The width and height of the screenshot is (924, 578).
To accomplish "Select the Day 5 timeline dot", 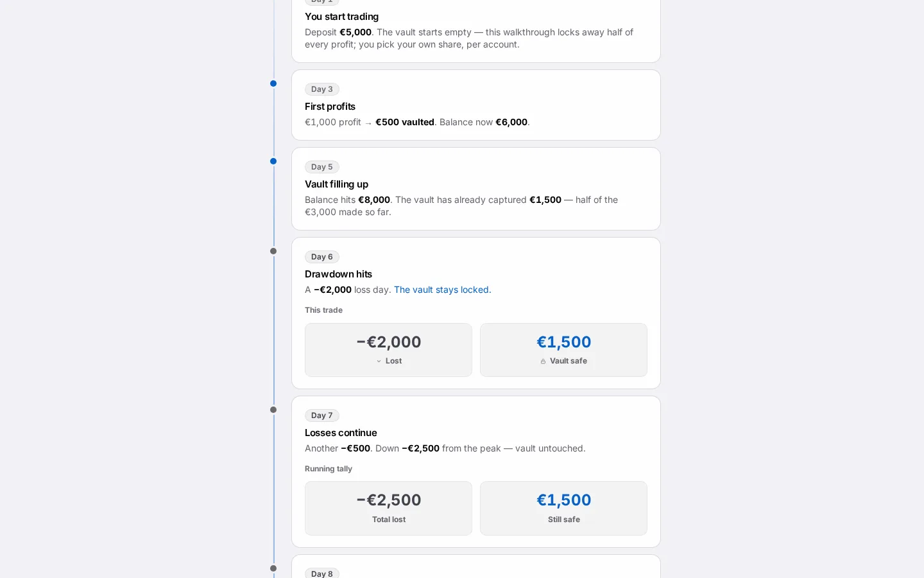I will click(x=273, y=161).
